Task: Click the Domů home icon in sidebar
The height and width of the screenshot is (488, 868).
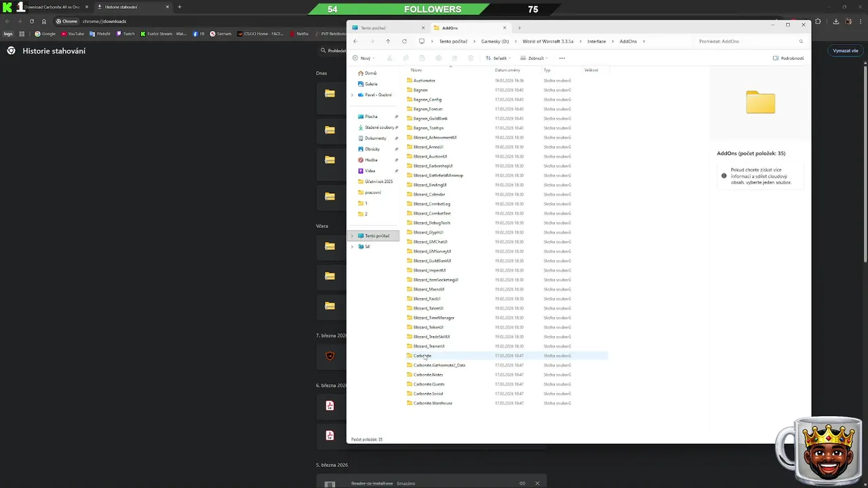Action: 361,73
